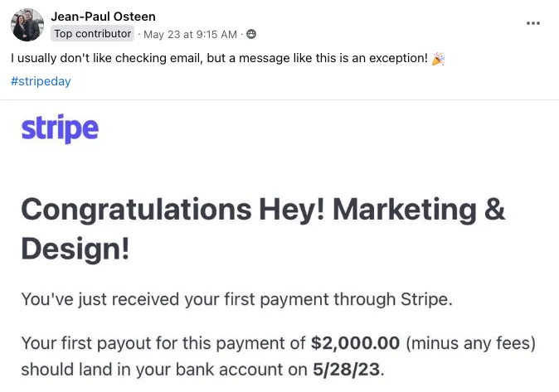
Task: Open the post options three-dot menu
Action: (533, 23)
